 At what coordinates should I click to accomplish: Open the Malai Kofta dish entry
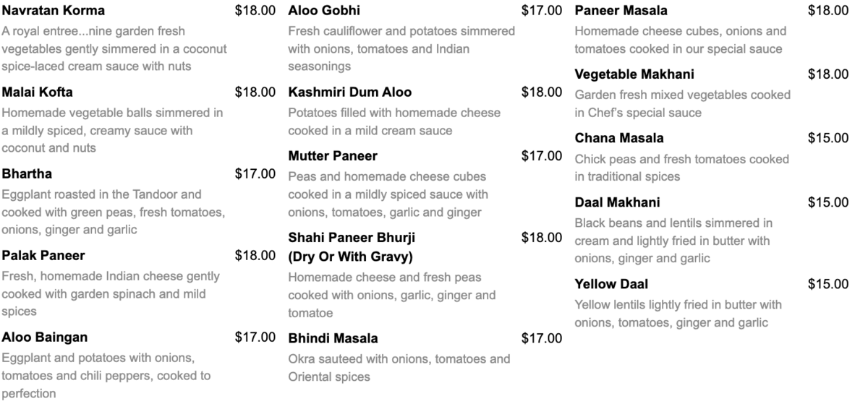(38, 92)
